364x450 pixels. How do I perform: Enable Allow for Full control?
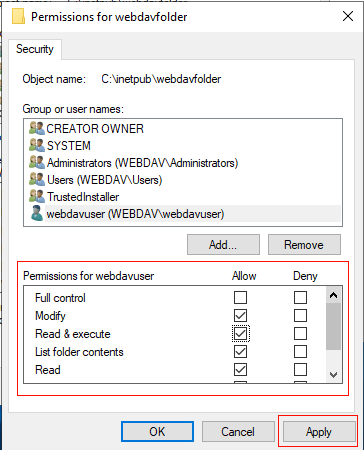[240, 297]
